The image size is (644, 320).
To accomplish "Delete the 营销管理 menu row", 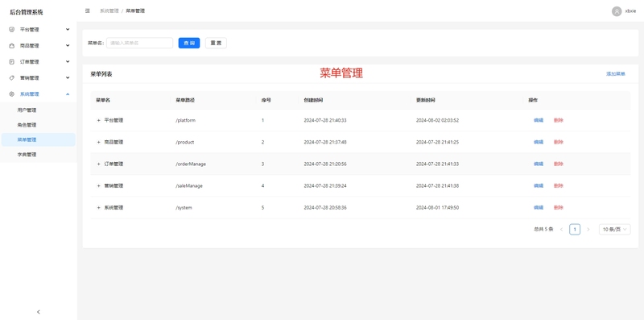I will (559, 186).
